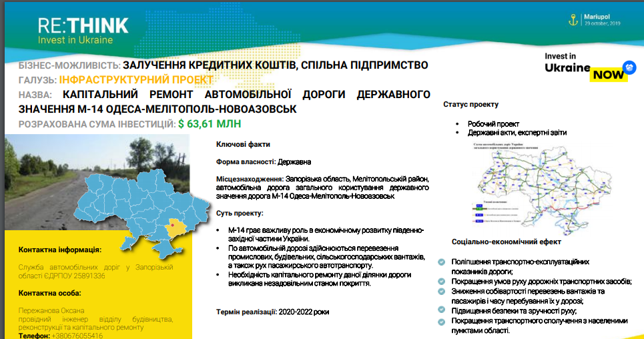Click the Статус проекту heading
The image size is (644, 339).
(x=470, y=105)
